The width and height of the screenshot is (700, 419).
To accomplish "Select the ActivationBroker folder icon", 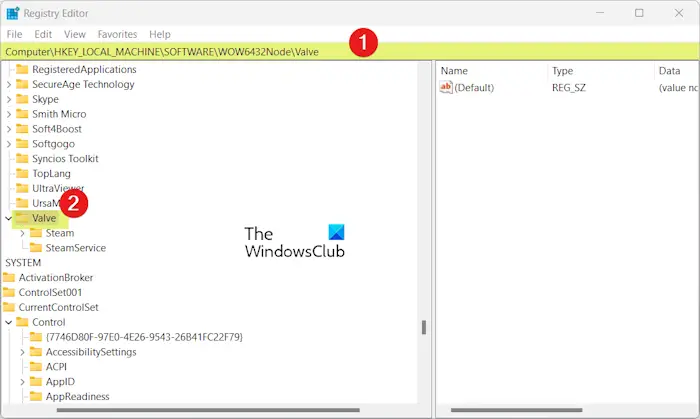I will coord(8,277).
